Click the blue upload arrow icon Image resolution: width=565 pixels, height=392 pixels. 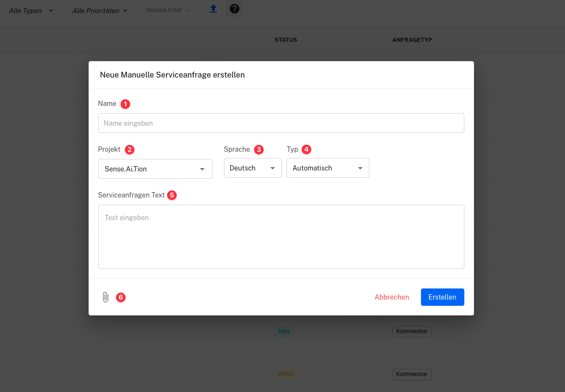[x=213, y=9]
